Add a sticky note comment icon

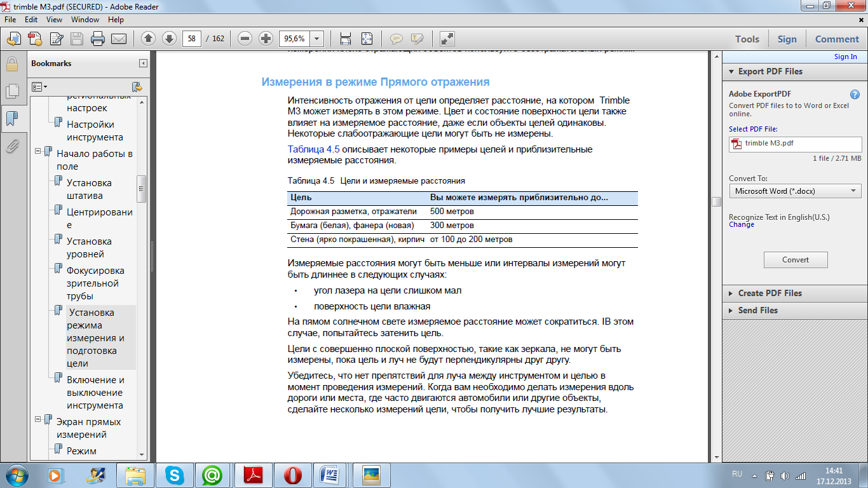(397, 39)
